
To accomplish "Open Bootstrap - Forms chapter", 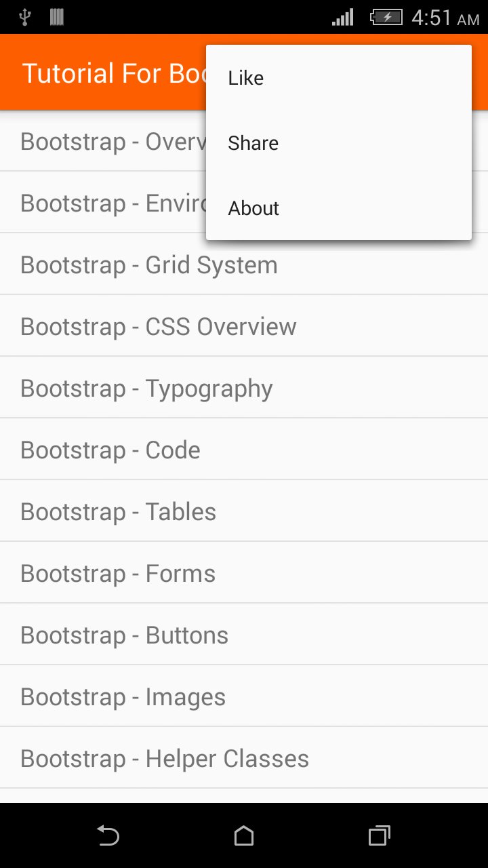I will [x=118, y=574].
